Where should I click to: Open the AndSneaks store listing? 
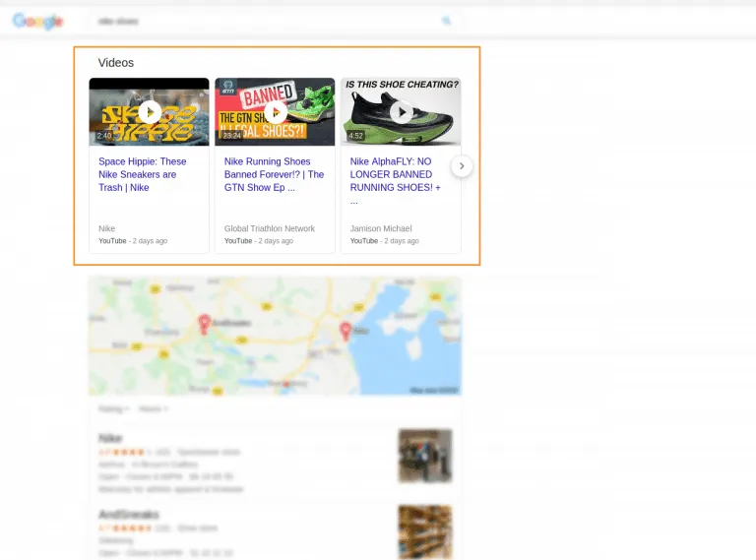129,514
